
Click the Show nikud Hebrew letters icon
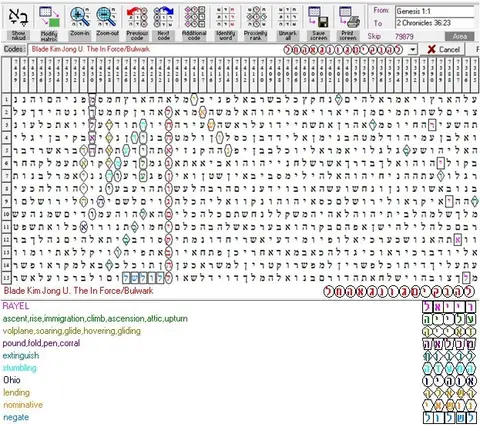[18, 17]
